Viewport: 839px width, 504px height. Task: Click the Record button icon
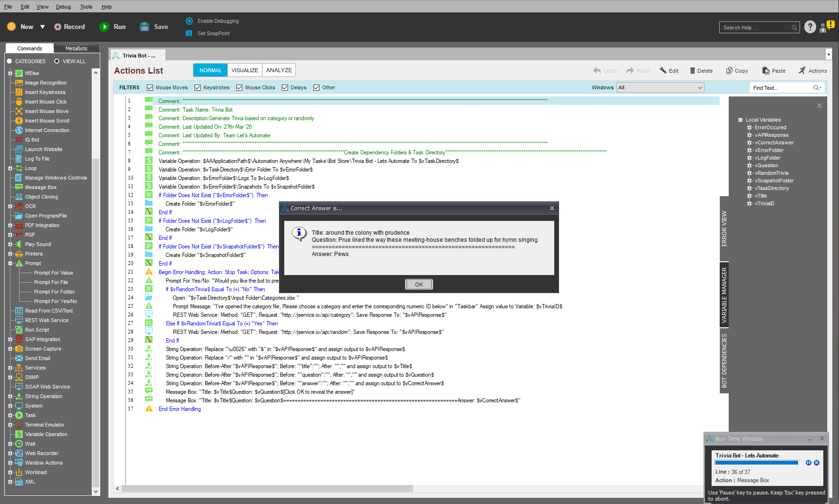click(58, 27)
